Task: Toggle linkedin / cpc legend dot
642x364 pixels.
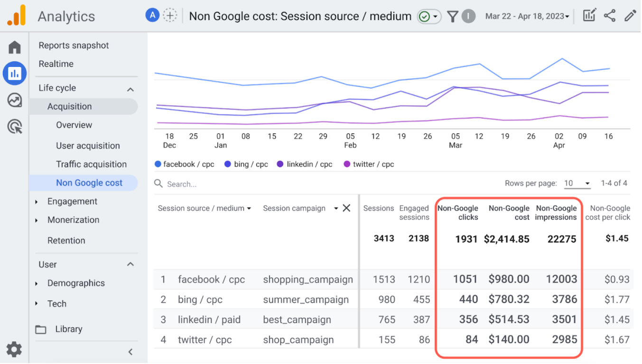Action: [x=280, y=164]
